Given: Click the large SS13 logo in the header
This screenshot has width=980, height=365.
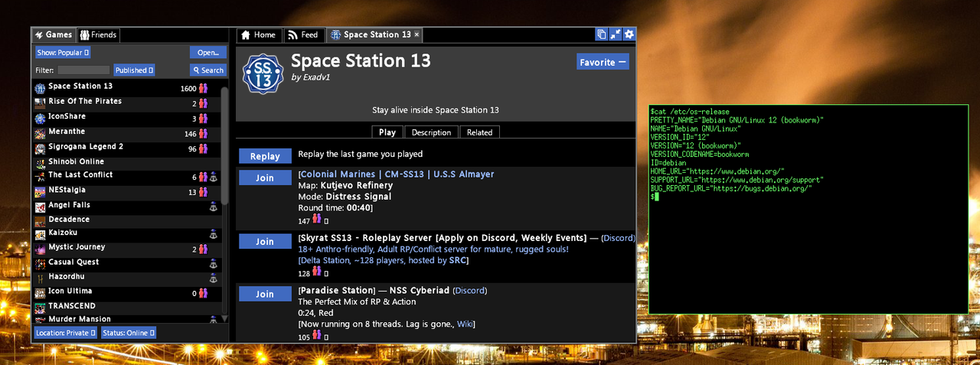Looking at the screenshot, I should tap(263, 74).
